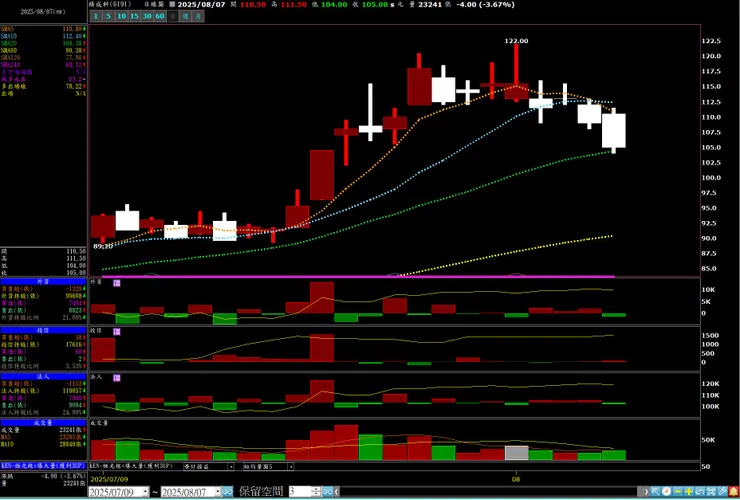The width and height of the screenshot is (740, 500).
Task: Click the date label 2025/08/07 top-left
Action: [43, 12]
